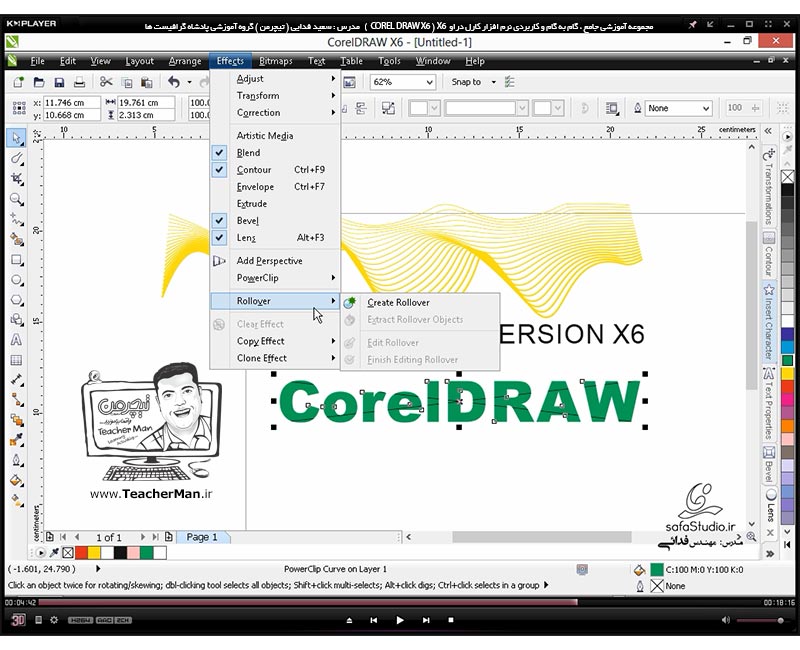Open the Snap to dropdown
800x650 pixels.
click(x=493, y=82)
